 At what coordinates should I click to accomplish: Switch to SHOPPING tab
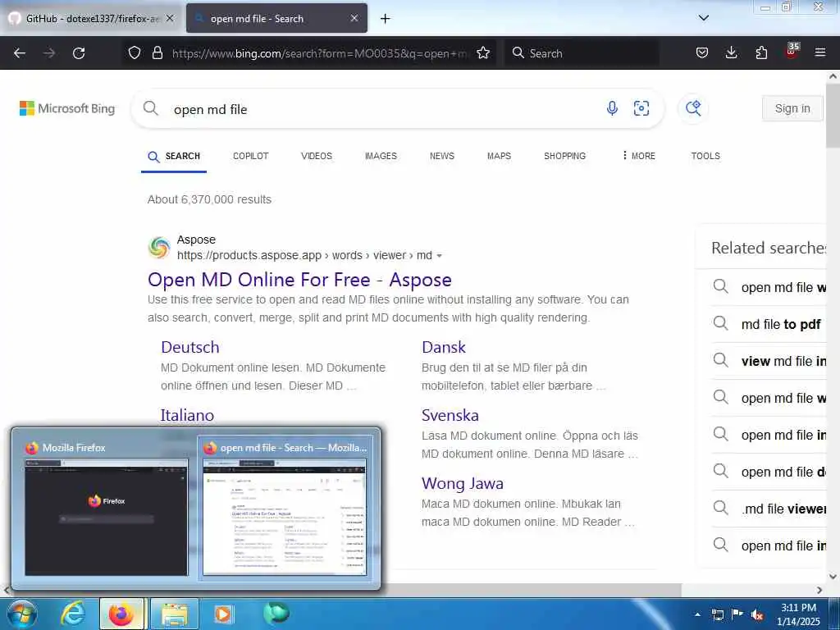pyautogui.click(x=564, y=156)
